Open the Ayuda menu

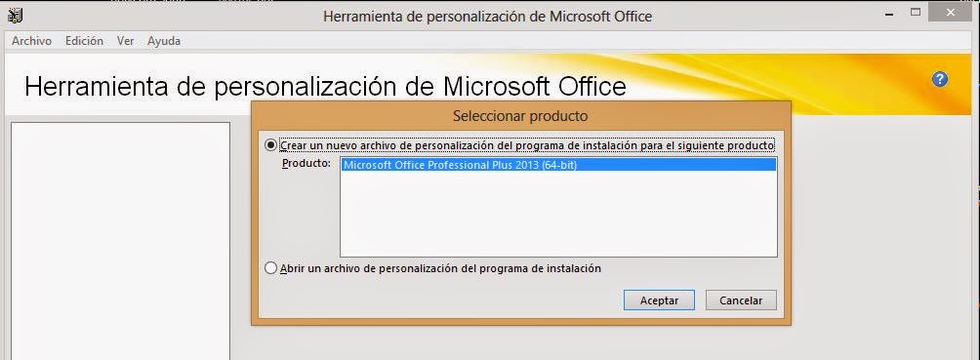click(164, 41)
